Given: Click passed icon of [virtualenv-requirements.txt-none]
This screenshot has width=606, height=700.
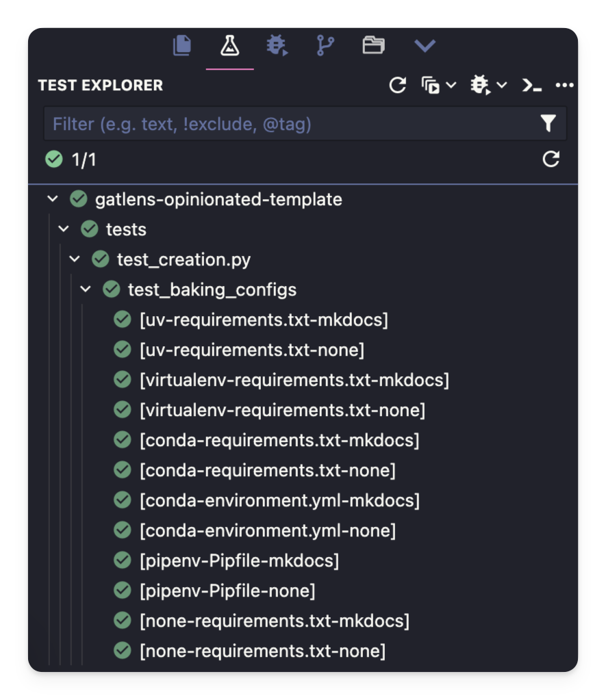Looking at the screenshot, I should 122,409.
